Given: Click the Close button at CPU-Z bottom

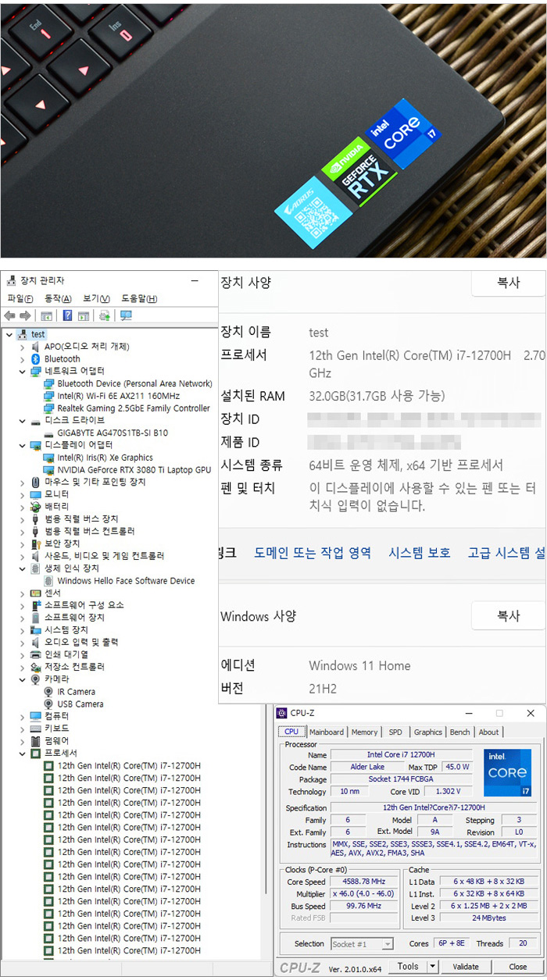Looking at the screenshot, I should [x=517, y=967].
